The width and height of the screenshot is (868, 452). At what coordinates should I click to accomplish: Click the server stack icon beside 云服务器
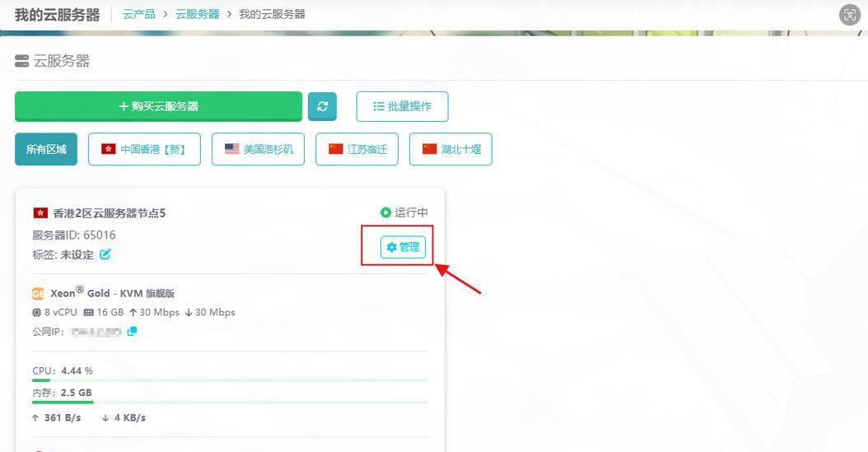pyautogui.click(x=21, y=61)
